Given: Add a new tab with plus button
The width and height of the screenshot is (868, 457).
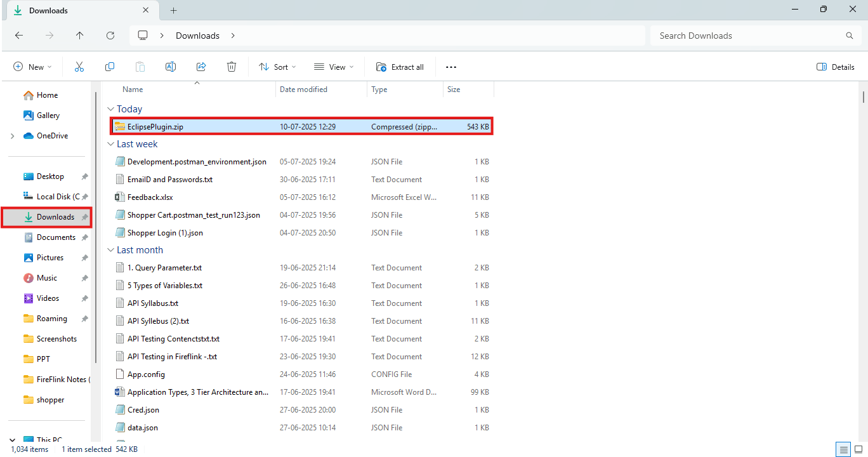Looking at the screenshot, I should tap(173, 10).
